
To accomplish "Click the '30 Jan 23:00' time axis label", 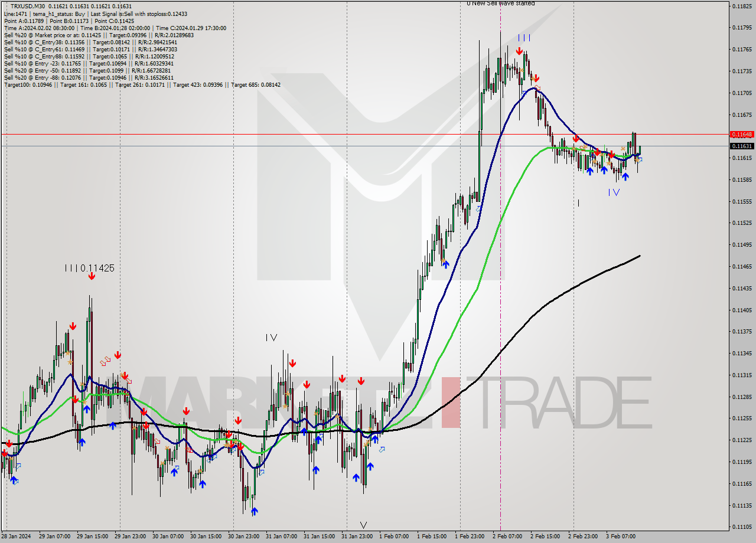I will [243, 537].
